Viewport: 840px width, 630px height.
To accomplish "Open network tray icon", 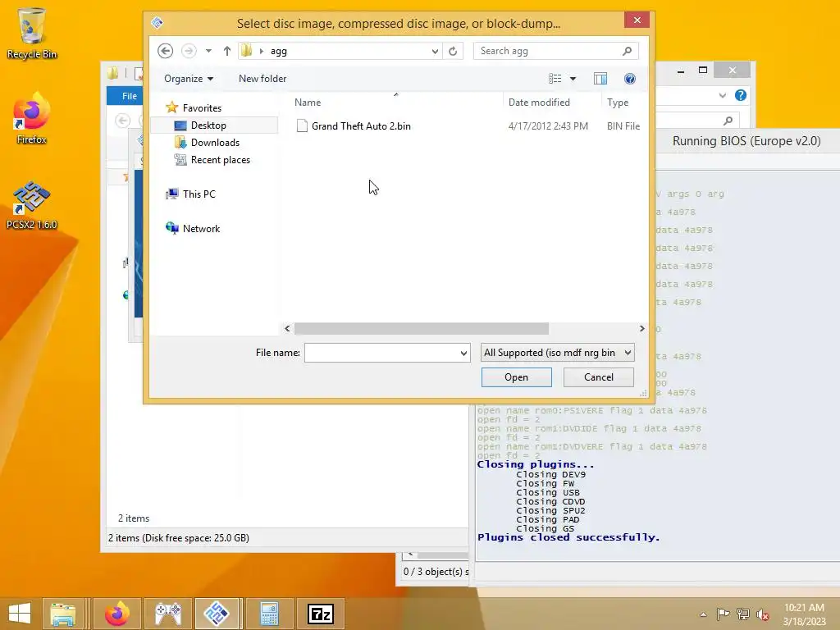I will tap(743, 614).
